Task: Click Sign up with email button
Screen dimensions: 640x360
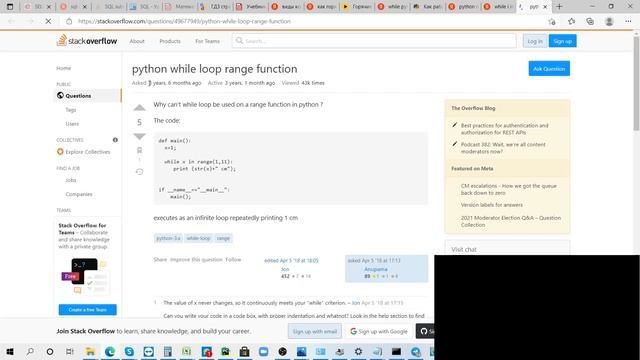Action: [x=315, y=331]
